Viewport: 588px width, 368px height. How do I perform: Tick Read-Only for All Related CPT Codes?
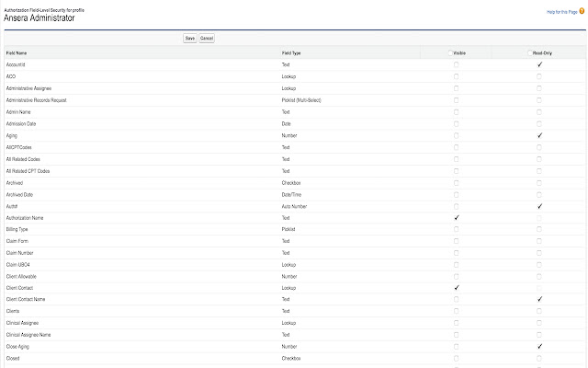(539, 171)
